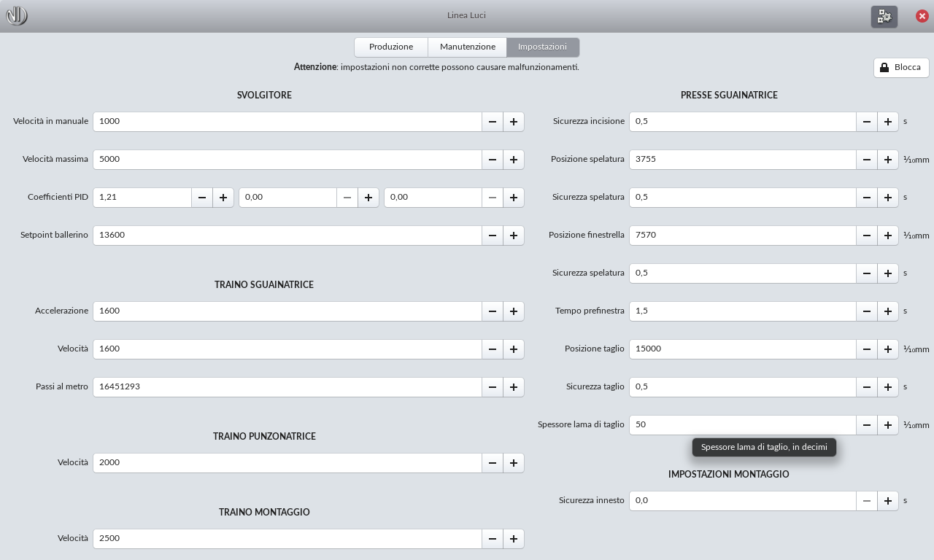This screenshot has width=934, height=560.
Task: Increase Passi al metro value
Action: point(514,387)
